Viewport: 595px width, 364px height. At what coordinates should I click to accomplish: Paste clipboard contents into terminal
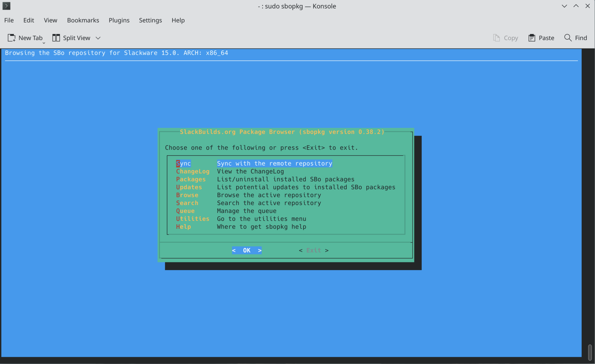coord(541,38)
